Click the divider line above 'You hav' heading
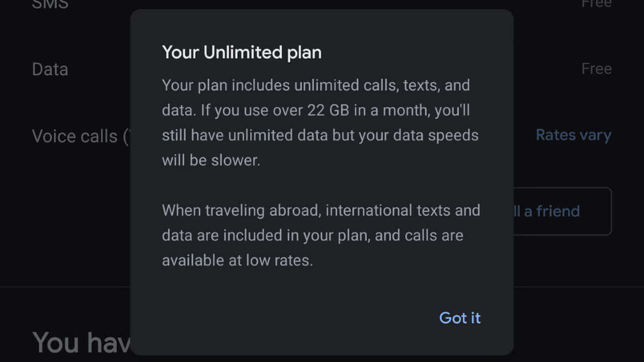 click(x=65, y=287)
